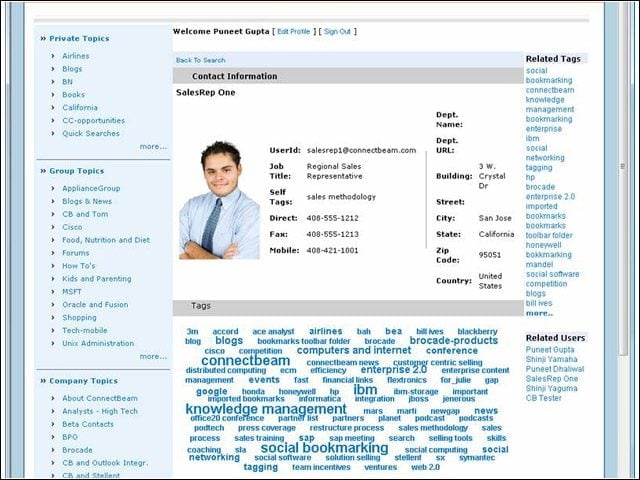This screenshot has height=480, width=640.
Task: Click the knowledge management cloud tag
Action: pyautogui.click(x=266, y=409)
